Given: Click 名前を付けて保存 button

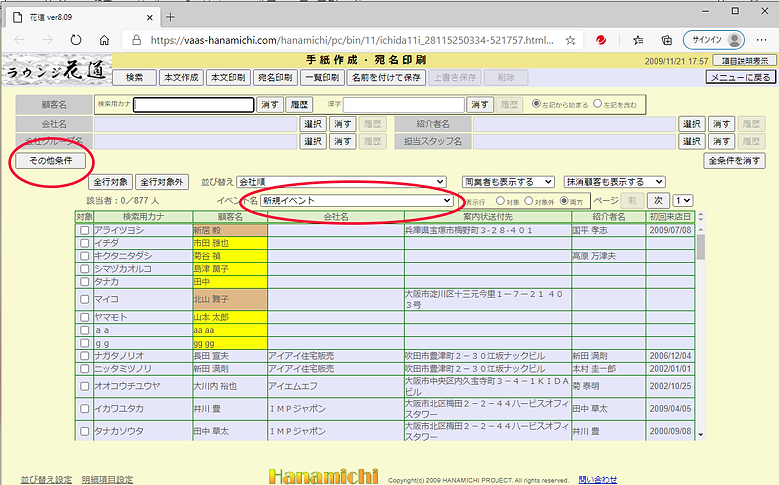Looking at the screenshot, I should click(387, 78).
